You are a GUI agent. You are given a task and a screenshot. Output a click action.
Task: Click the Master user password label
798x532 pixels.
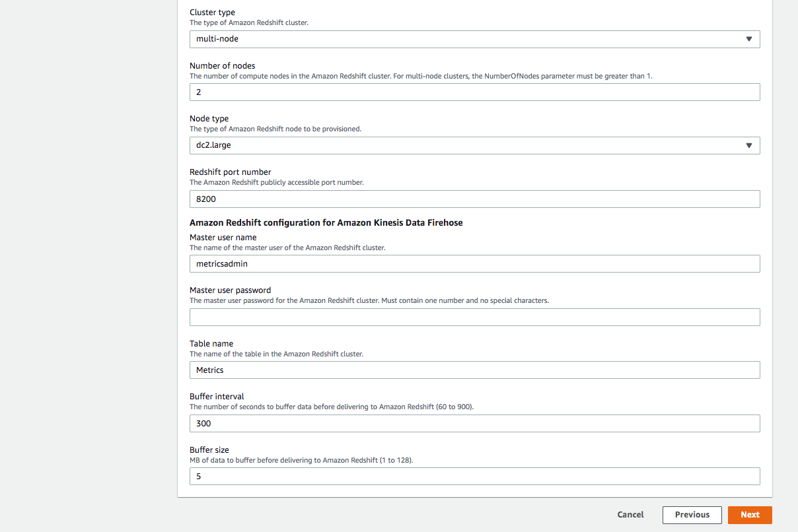tap(231, 290)
